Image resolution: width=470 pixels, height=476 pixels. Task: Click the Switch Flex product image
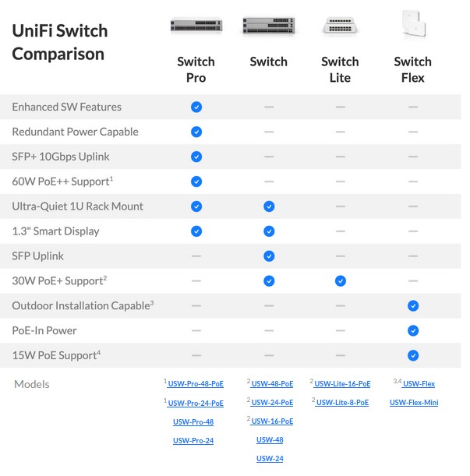tap(413, 23)
